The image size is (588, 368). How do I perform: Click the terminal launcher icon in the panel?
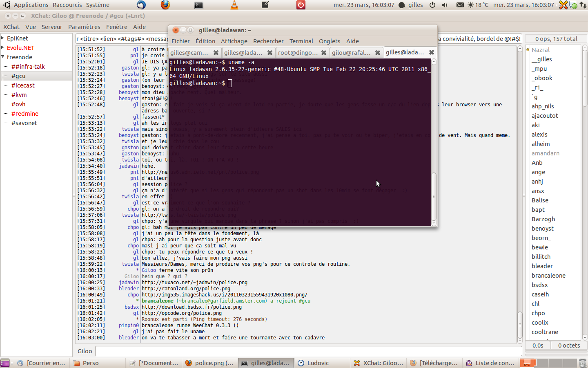199,5
